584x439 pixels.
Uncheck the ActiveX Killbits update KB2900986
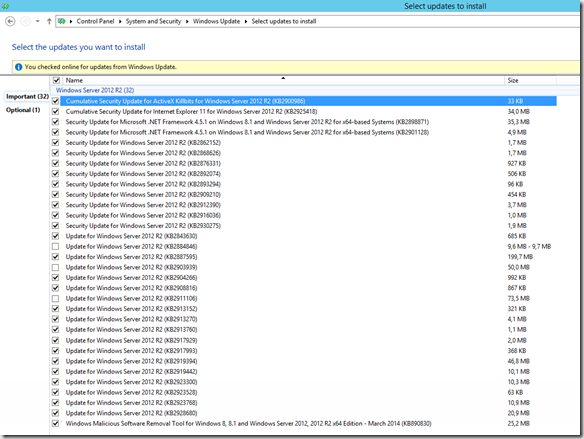click(x=55, y=101)
